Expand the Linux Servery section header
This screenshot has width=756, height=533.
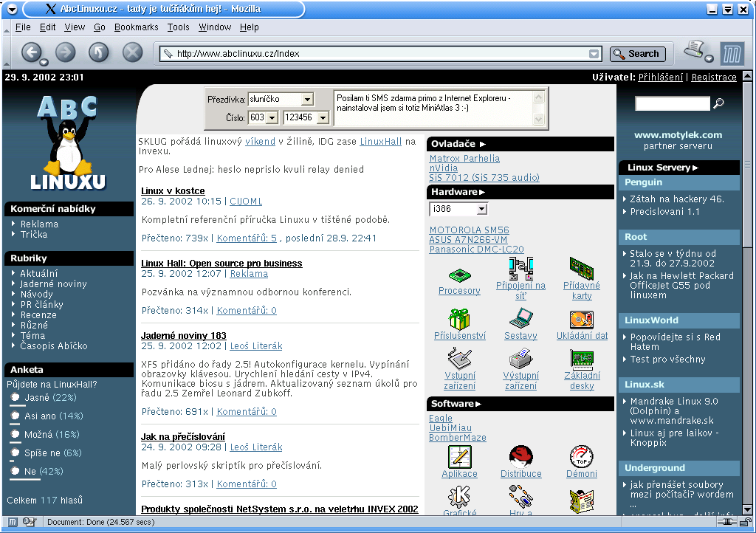pos(679,168)
